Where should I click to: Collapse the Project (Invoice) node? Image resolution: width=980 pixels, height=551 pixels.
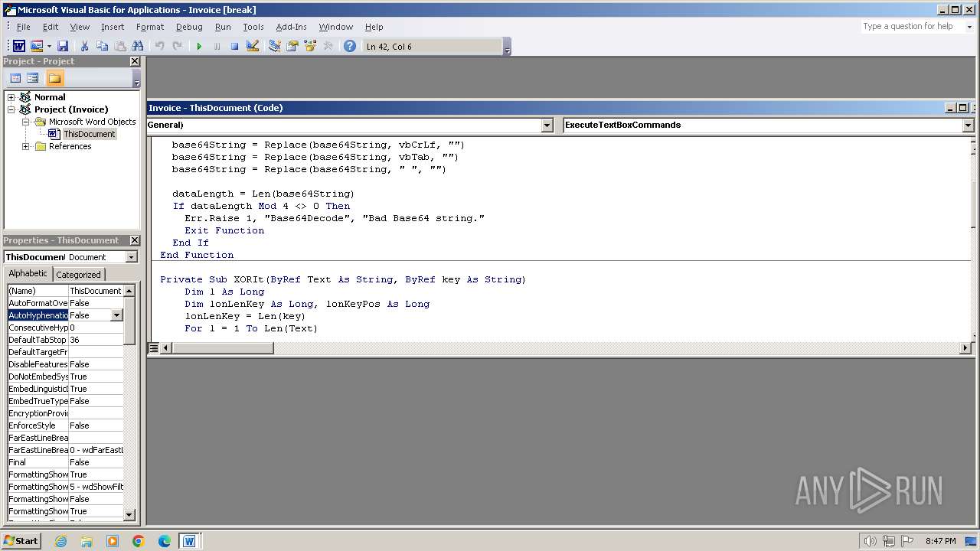(11, 109)
